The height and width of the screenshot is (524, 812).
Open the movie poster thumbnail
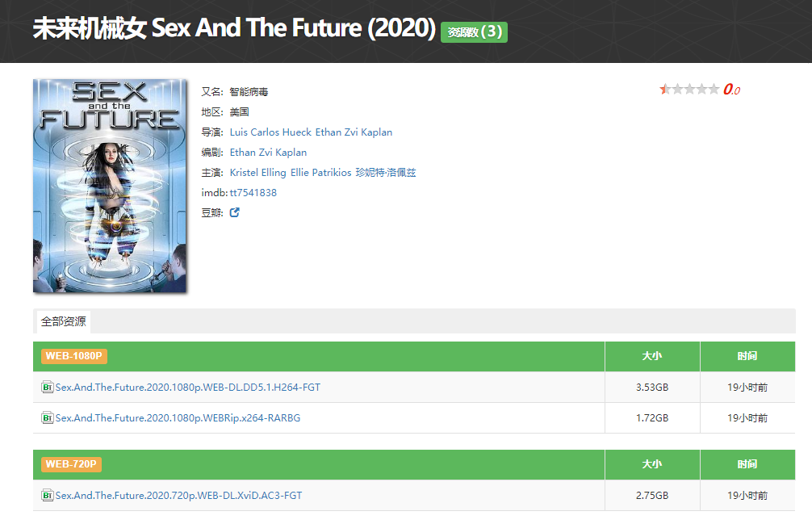pyautogui.click(x=110, y=186)
